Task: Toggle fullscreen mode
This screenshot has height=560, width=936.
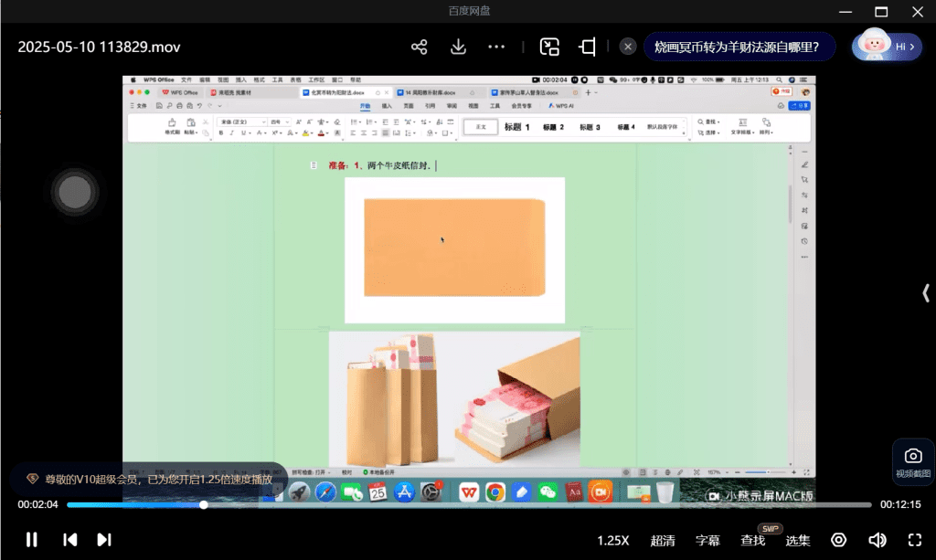Action: pos(914,540)
